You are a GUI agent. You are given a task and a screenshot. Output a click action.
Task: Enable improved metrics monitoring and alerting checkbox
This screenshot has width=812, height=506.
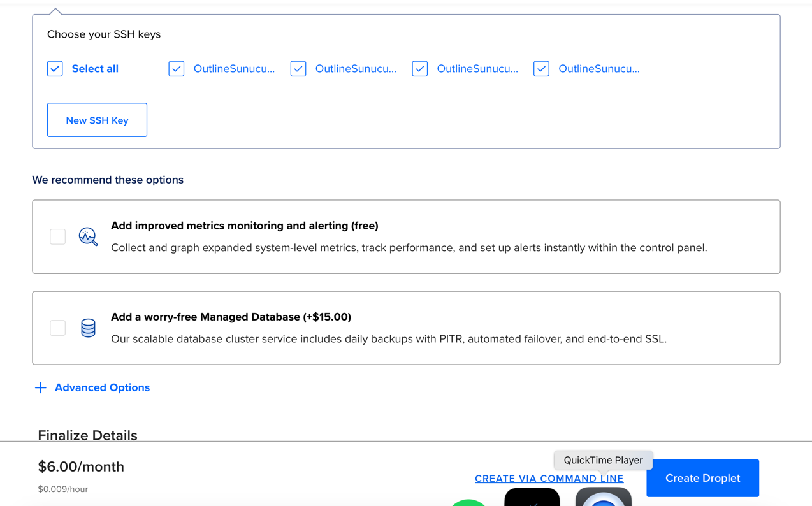[58, 236]
